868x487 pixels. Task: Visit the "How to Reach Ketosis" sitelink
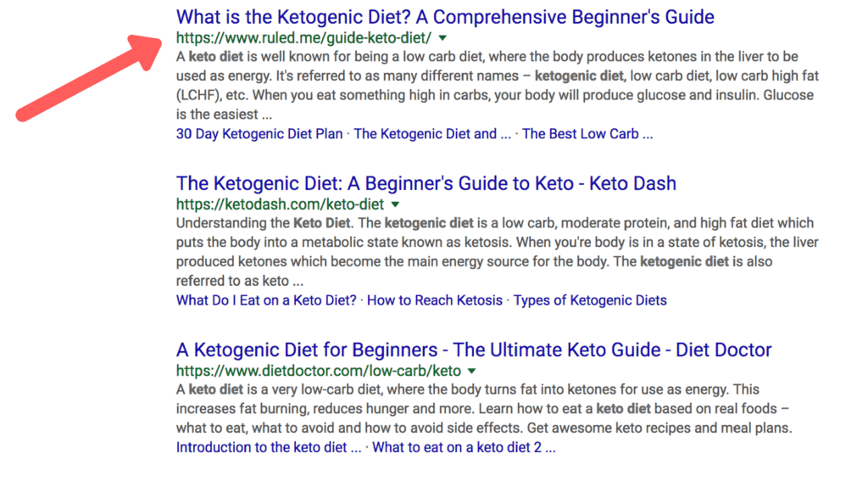pos(436,300)
